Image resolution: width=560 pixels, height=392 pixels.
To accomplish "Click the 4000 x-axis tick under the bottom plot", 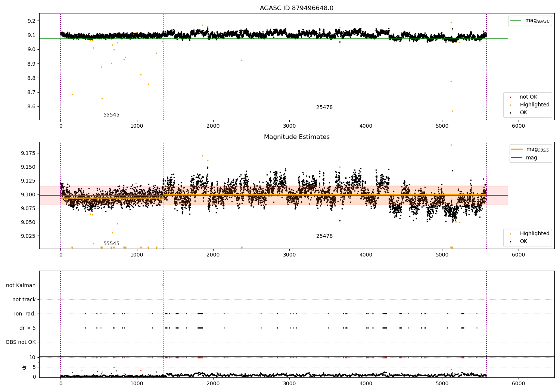I will pyautogui.click(x=366, y=383).
